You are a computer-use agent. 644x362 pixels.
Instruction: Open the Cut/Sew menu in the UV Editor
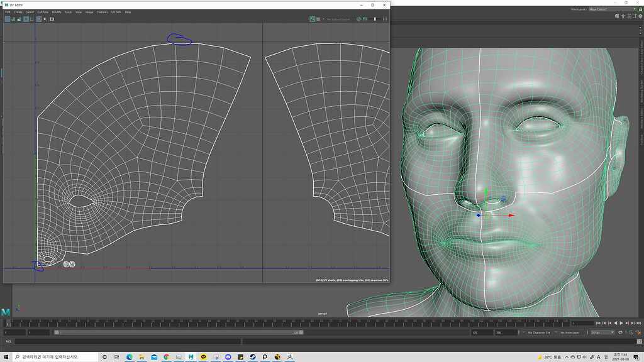(42, 11)
